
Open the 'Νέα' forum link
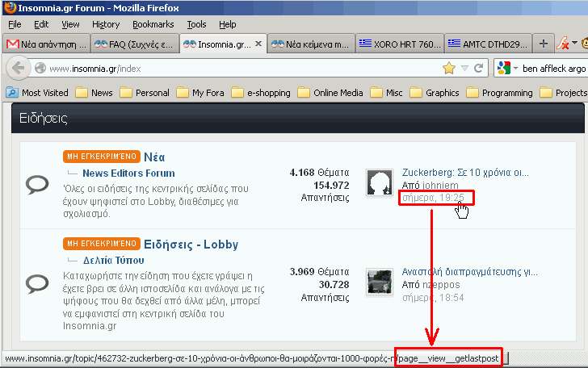[154, 157]
